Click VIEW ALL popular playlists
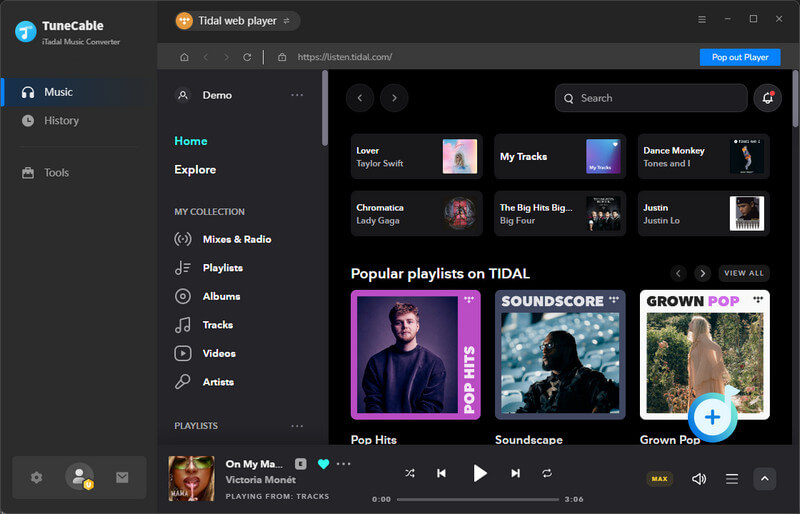The width and height of the screenshot is (800, 514). [x=744, y=274]
